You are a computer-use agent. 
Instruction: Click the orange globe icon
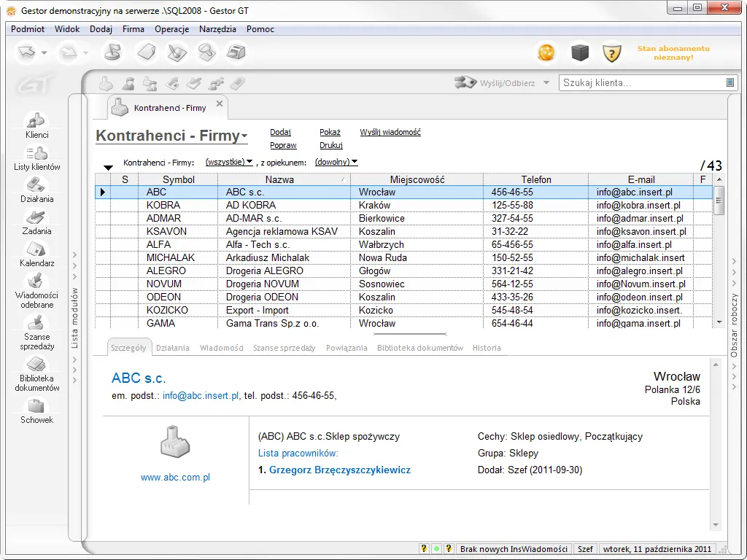[x=546, y=52]
